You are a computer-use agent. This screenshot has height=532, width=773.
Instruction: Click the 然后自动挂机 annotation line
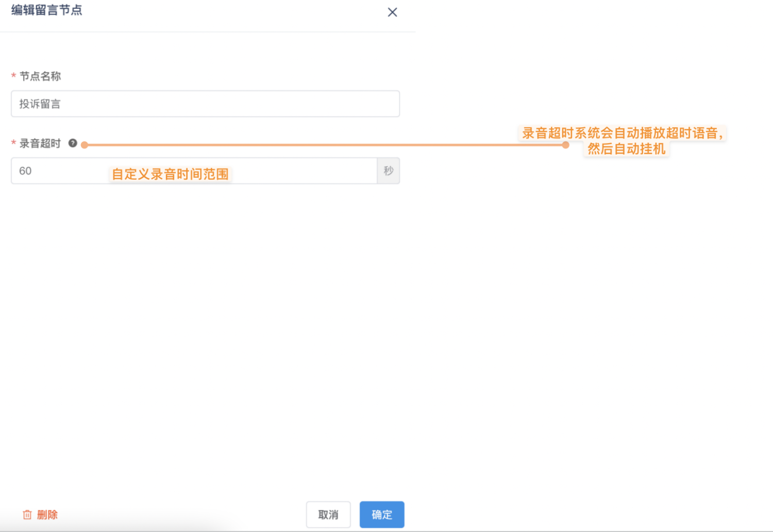pos(627,149)
